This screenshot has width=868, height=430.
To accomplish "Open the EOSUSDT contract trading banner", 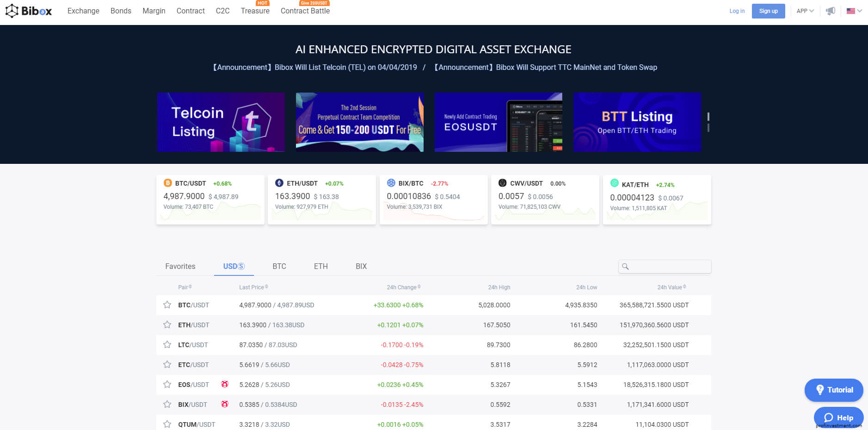I will coord(498,122).
